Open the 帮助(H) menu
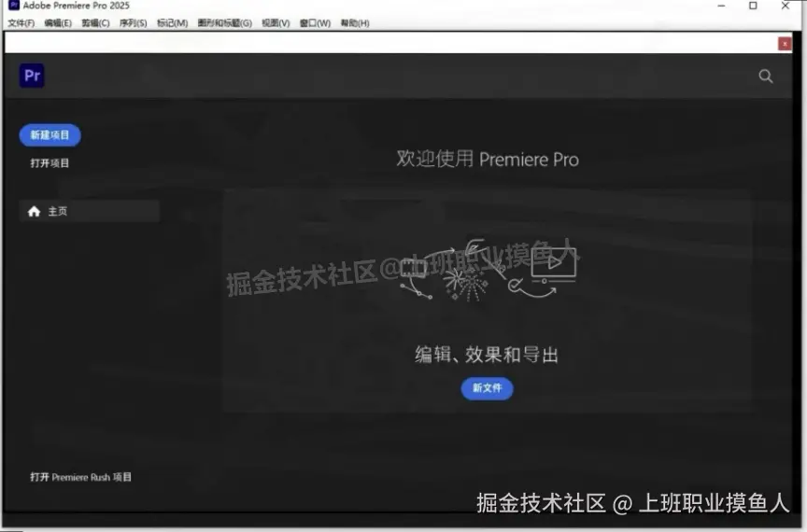Viewport: 807px width, 532px height. click(355, 23)
